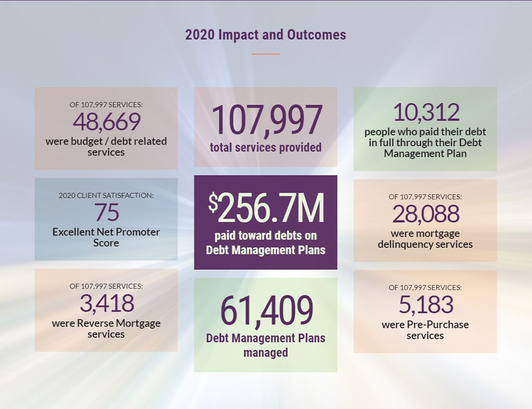The height and width of the screenshot is (409, 532).
Task: Select the 48,669 budget services figure
Action: click(106, 122)
